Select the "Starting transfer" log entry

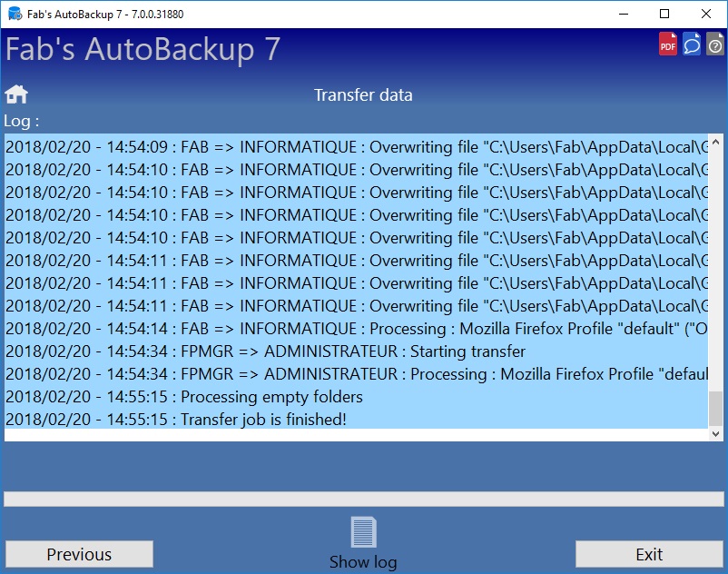click(356, 351)
